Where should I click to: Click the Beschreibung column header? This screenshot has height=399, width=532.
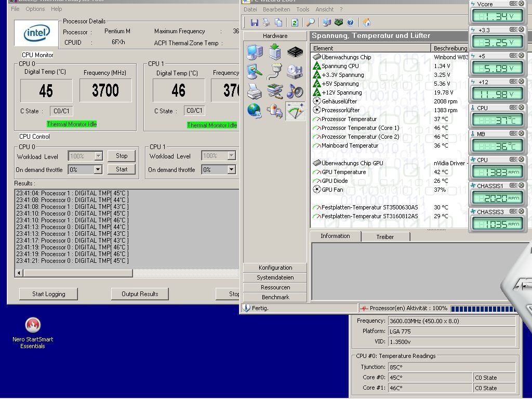pyautogui.click(x=449, y=48)
